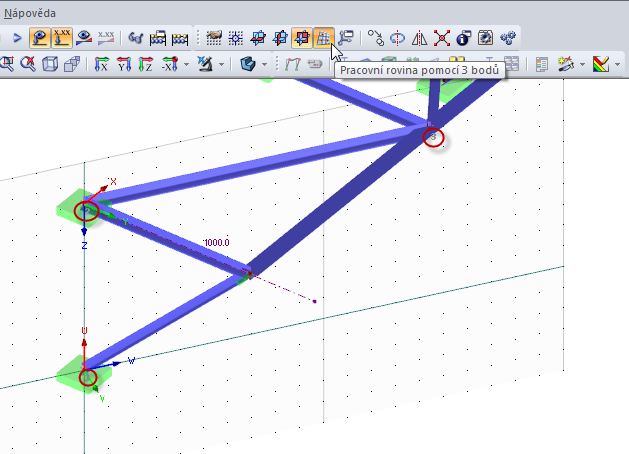Click the blue solid shape icon
This screenshot has width=629, height=454.
pyautogui.click(x=248, y=64)
